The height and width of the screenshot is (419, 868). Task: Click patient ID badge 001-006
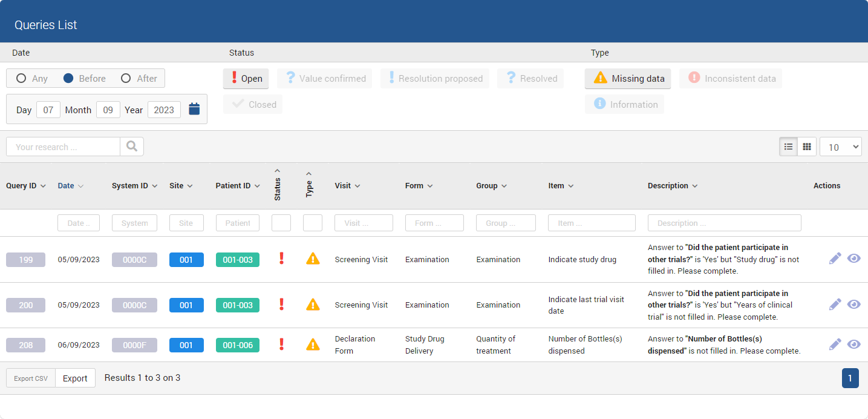pos(238,345)
